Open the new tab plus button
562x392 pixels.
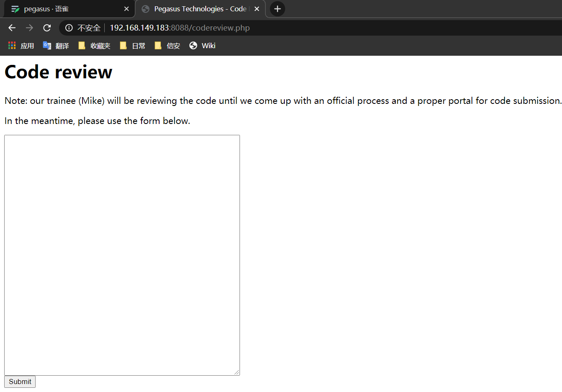tap(277, 9)
